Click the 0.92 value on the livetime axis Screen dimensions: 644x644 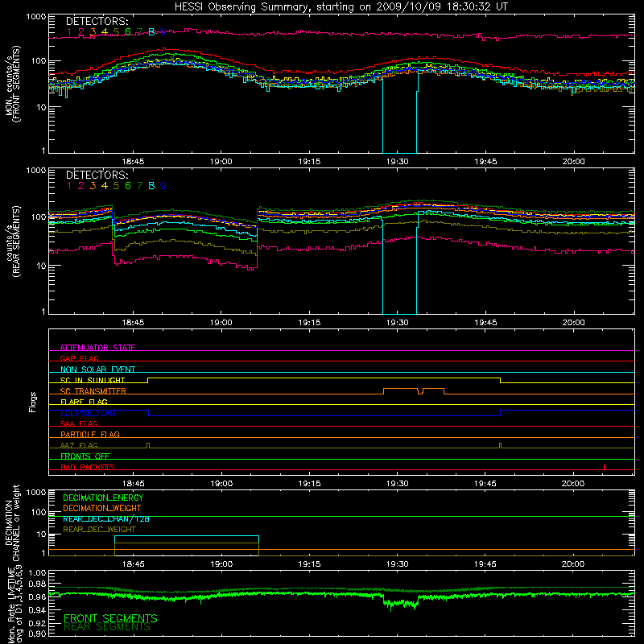pyautogui.click(x=37, y=622)
